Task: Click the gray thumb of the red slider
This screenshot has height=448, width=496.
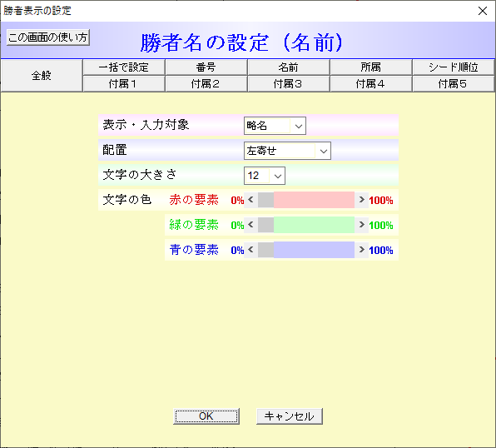Action: tap(265, 200)
